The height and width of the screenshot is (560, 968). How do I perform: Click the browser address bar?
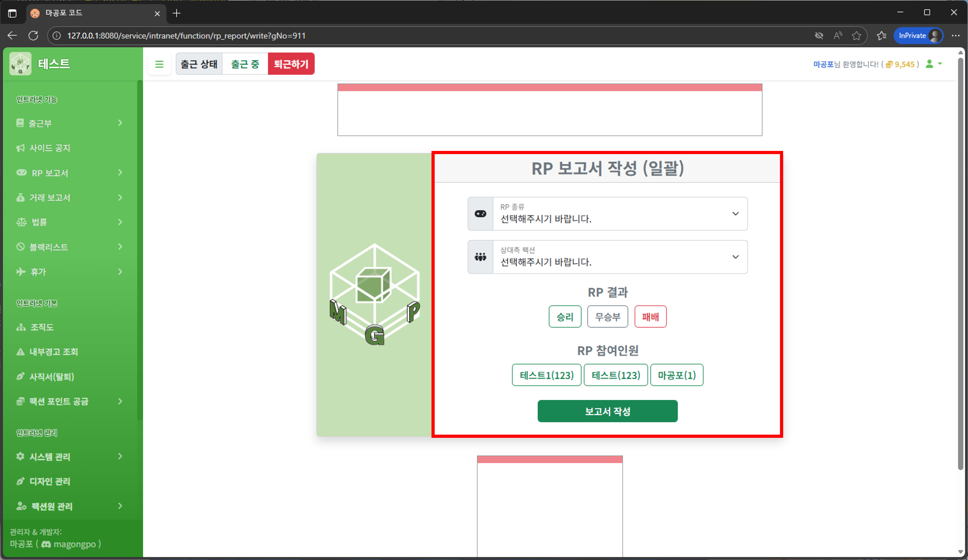pyautogui.click(x=269, y=35)
